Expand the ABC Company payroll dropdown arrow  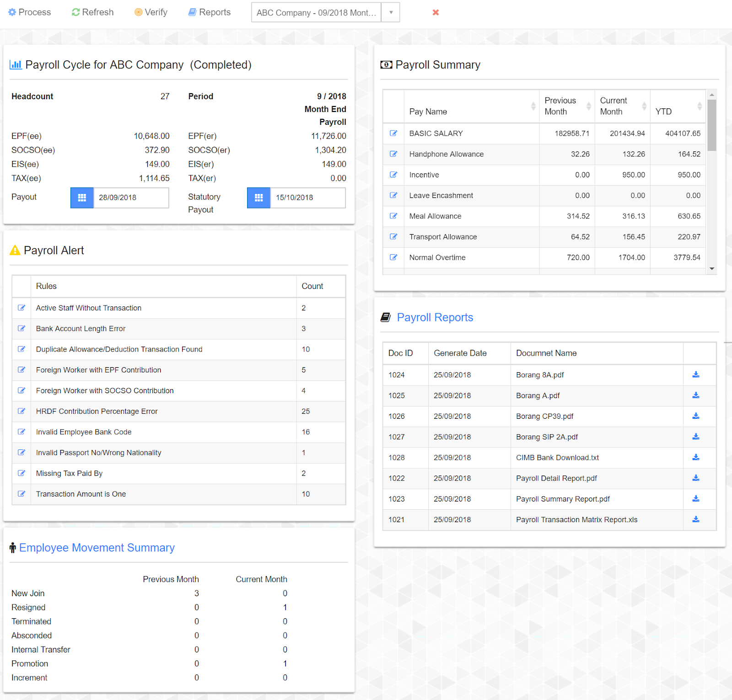[x=391, y=12]
